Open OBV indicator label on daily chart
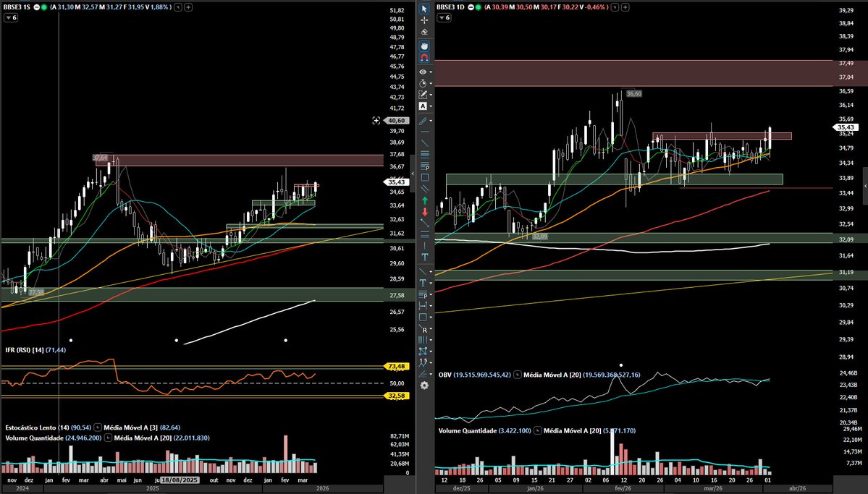The height and width of the screenshot is (494, 868). (x=445, y=375)
